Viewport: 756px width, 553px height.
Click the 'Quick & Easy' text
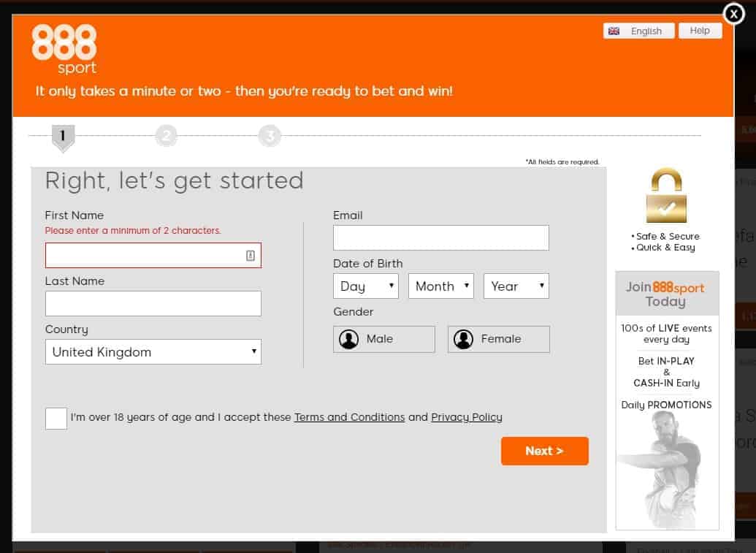point(665,248)
